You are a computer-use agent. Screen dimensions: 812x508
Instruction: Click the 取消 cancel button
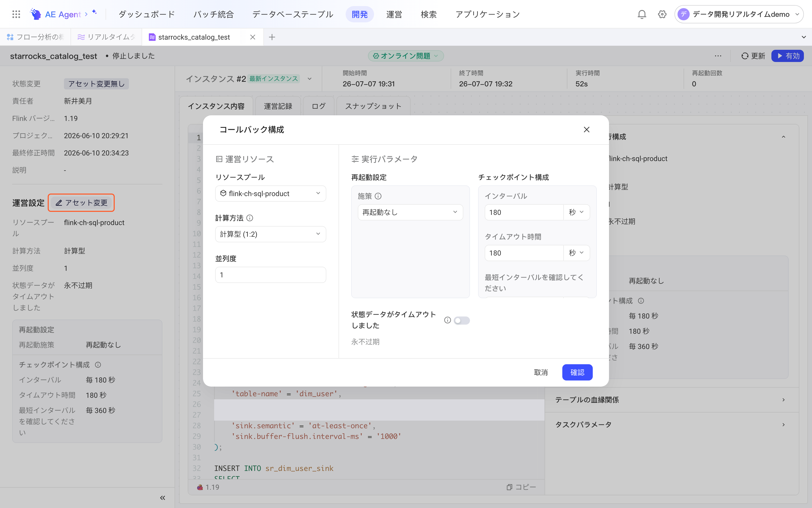point(541,372)
